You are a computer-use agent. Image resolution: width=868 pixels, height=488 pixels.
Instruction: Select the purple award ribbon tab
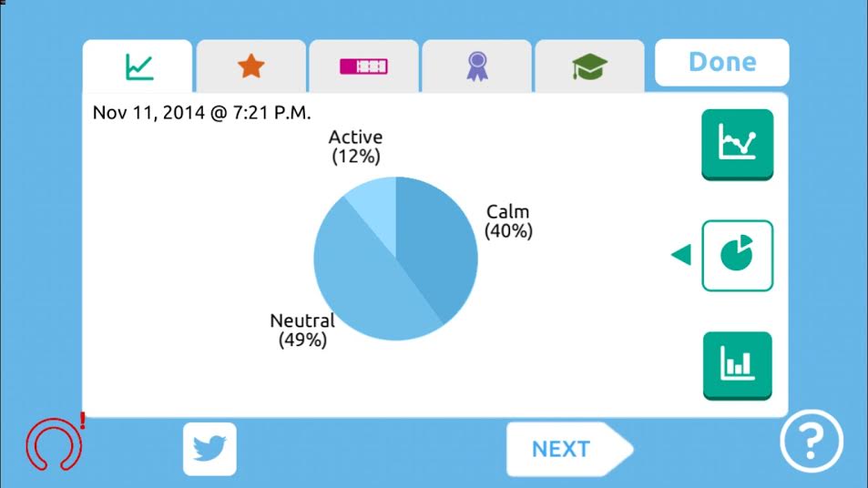click(x=476, y=66)
